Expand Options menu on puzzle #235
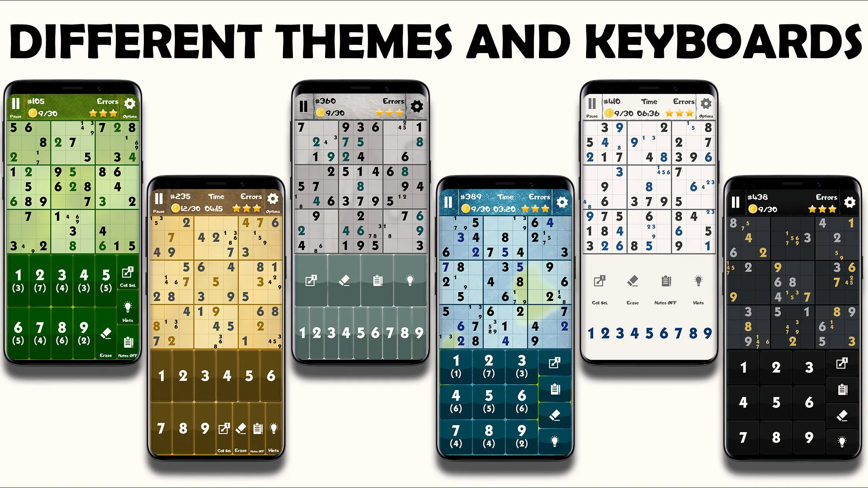 click(x=273, y=198)
